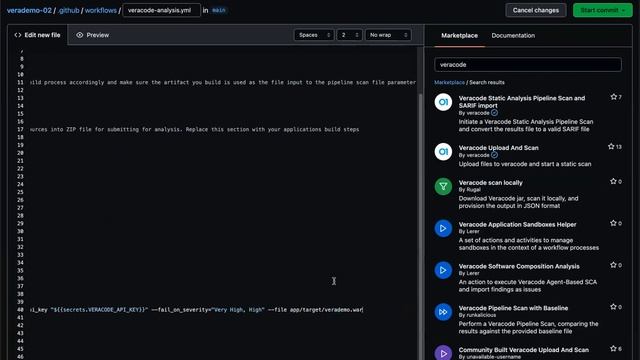Click Veracode Software Composition Analysis play icon
Image resolution: width=640 pixels, height=360 pixels.
click(x=443, y=270)
